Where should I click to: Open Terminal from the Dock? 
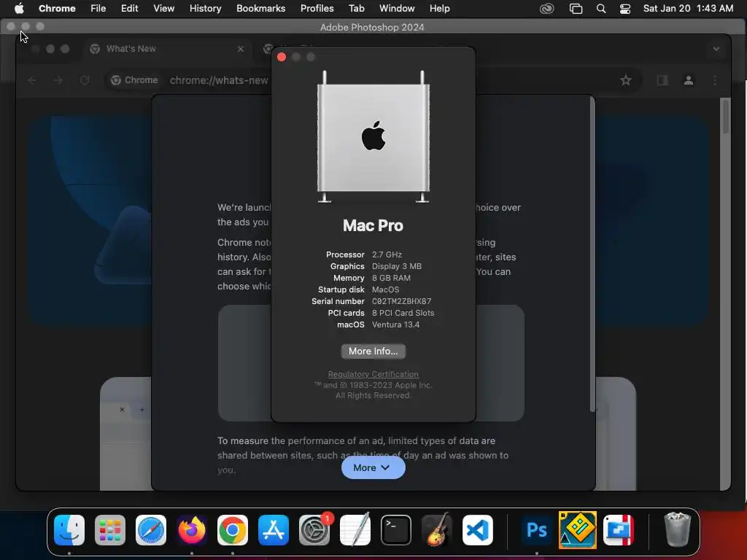pyautogui.click(x=396, y=530)
